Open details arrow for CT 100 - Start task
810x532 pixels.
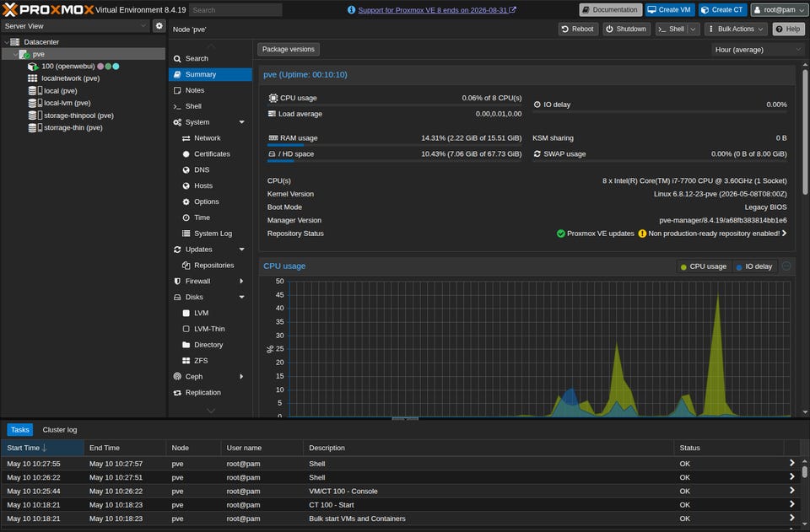pos(792,504)
